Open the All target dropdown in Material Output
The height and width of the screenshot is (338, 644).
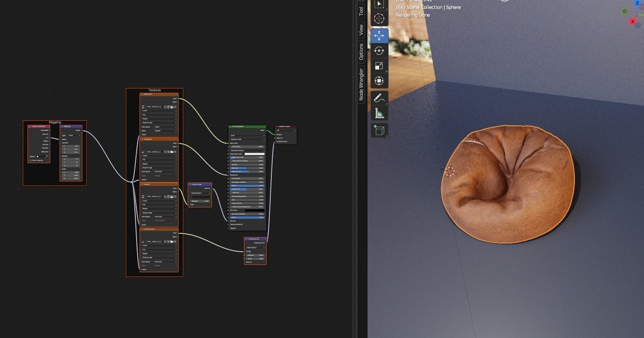[286, 131]
